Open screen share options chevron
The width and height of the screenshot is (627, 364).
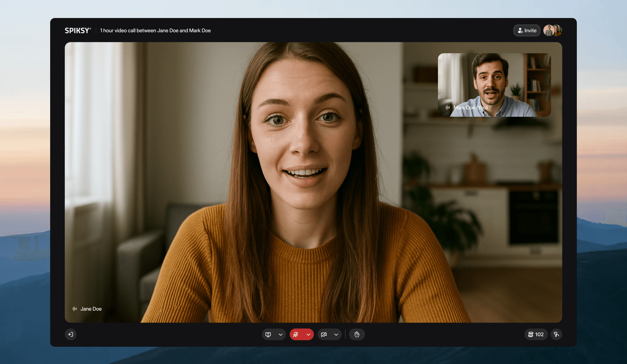click(281, 334)
